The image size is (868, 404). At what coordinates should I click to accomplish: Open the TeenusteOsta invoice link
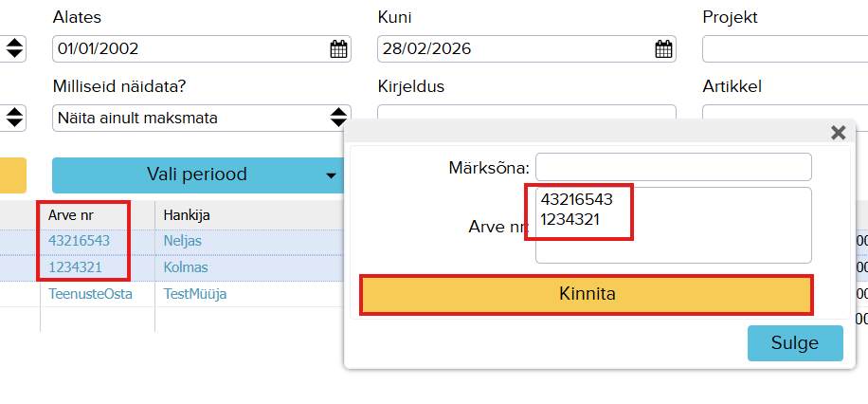[x=90, y=294]
